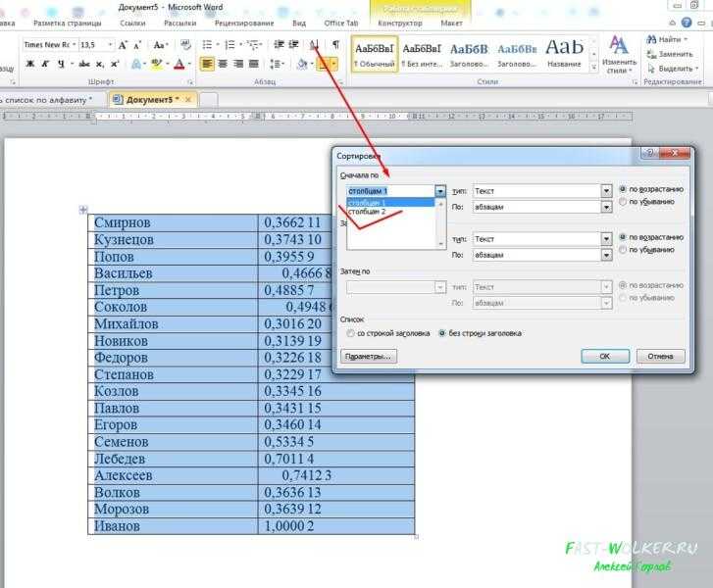Screen dimensions: 713x588
Task: Apply 'Обычный' style
Action: [x=375, y=54]
